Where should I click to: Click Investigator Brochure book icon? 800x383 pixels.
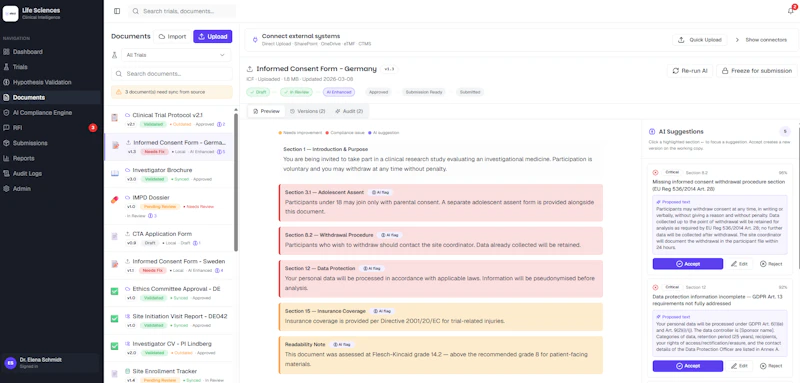point(114,173)
